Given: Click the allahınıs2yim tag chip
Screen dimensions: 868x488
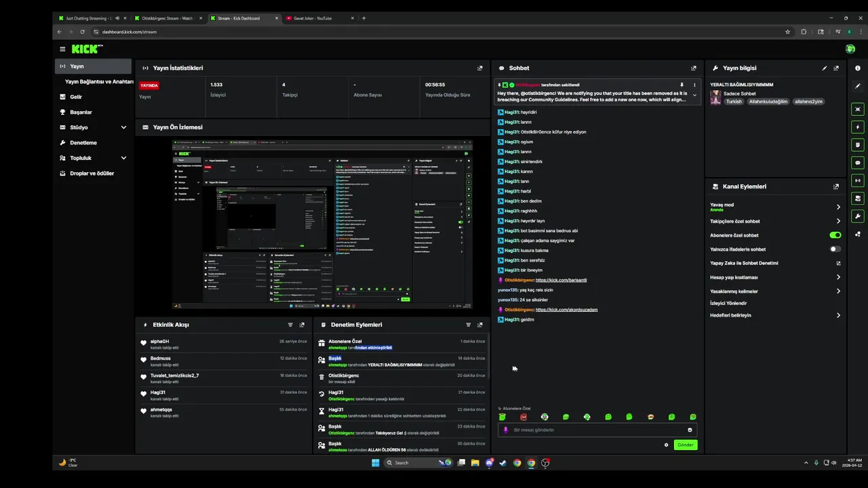Looking at the screenshot, I should click(808, 102).
